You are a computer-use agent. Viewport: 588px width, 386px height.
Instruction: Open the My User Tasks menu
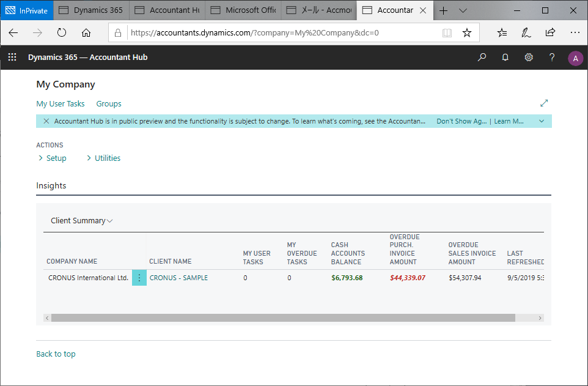pyautogui.click(x=61, y=103)
